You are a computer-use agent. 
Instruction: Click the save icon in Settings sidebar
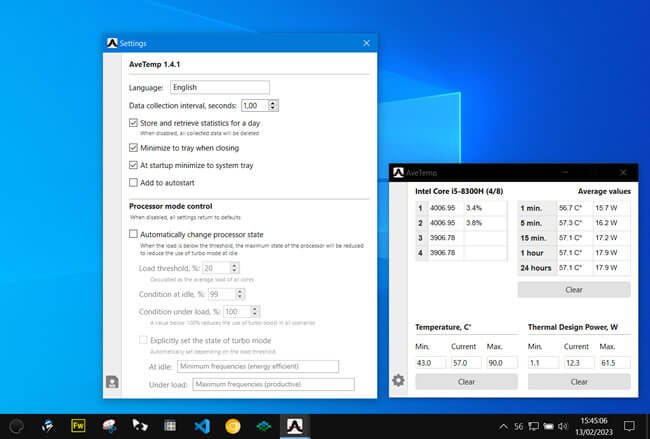tap(112, 381)
